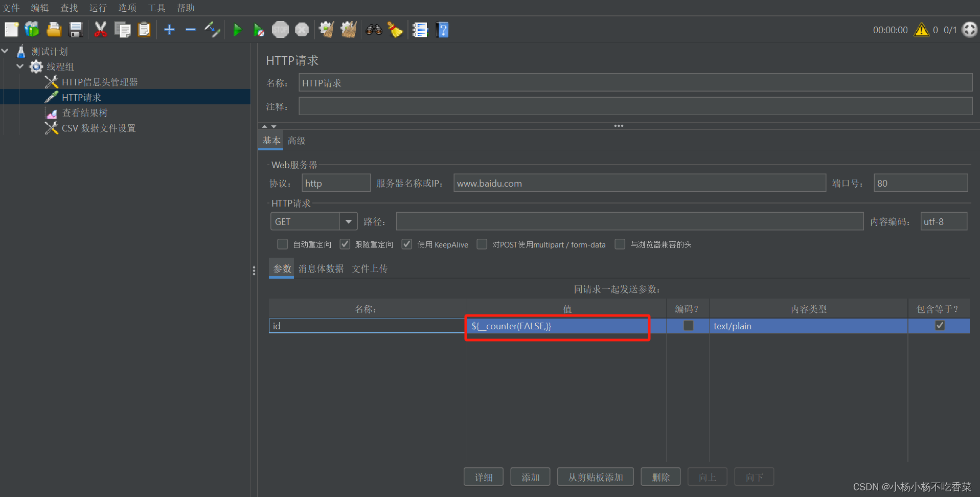Open the 帮助 menu

click(186, 8)
